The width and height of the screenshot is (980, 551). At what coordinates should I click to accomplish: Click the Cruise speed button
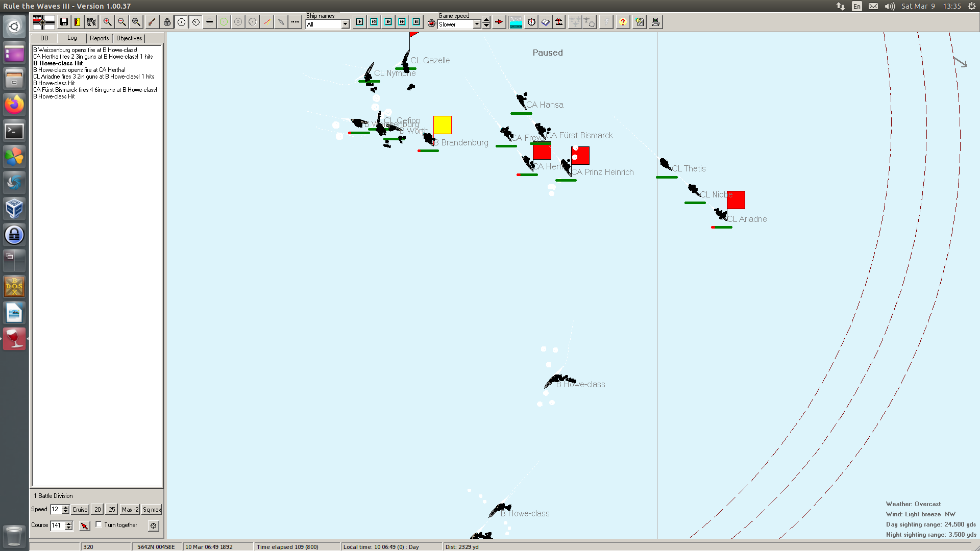tap(80, 510)
